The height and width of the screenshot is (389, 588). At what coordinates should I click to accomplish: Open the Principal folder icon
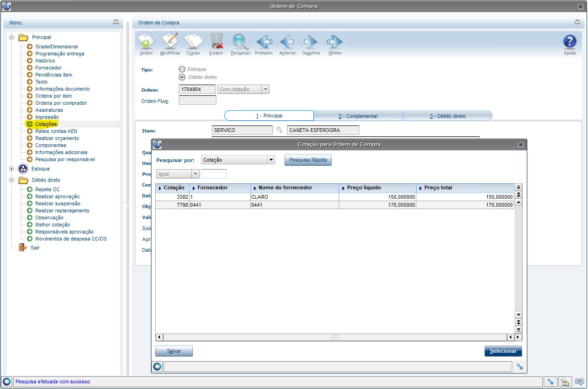(x=24, y=37)
